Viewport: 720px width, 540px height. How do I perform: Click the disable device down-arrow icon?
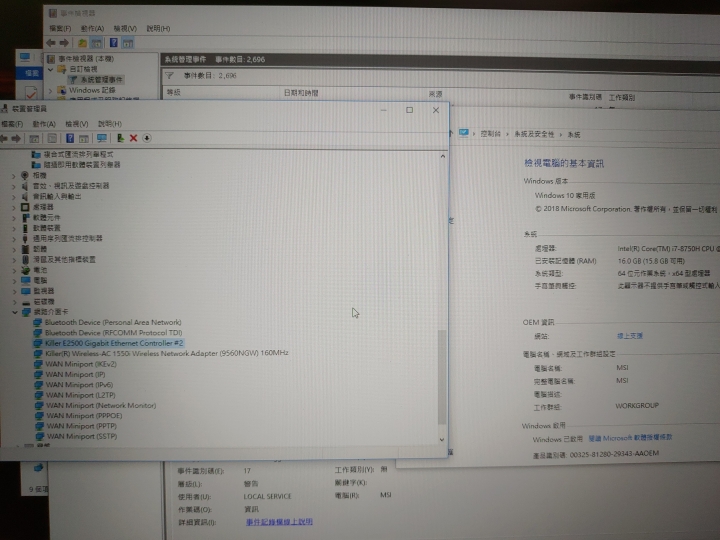147,138
